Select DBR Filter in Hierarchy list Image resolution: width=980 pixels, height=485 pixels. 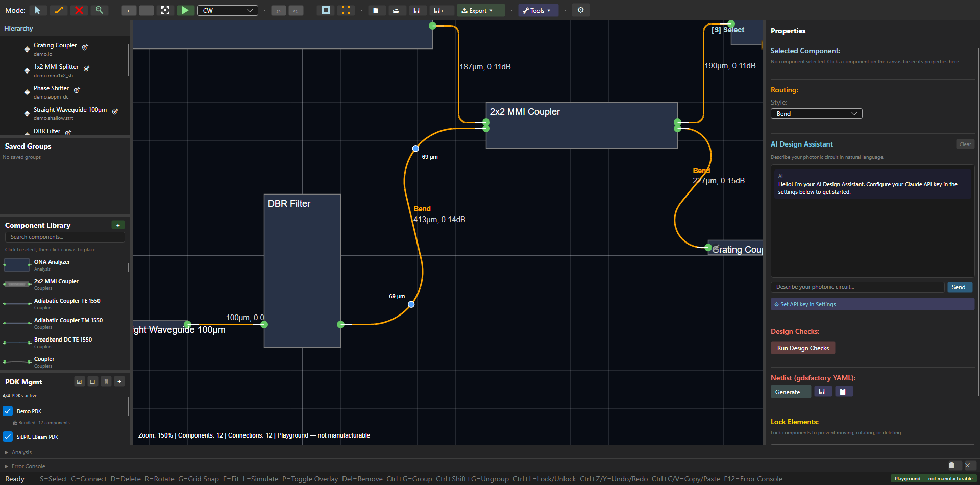[47, 131]
